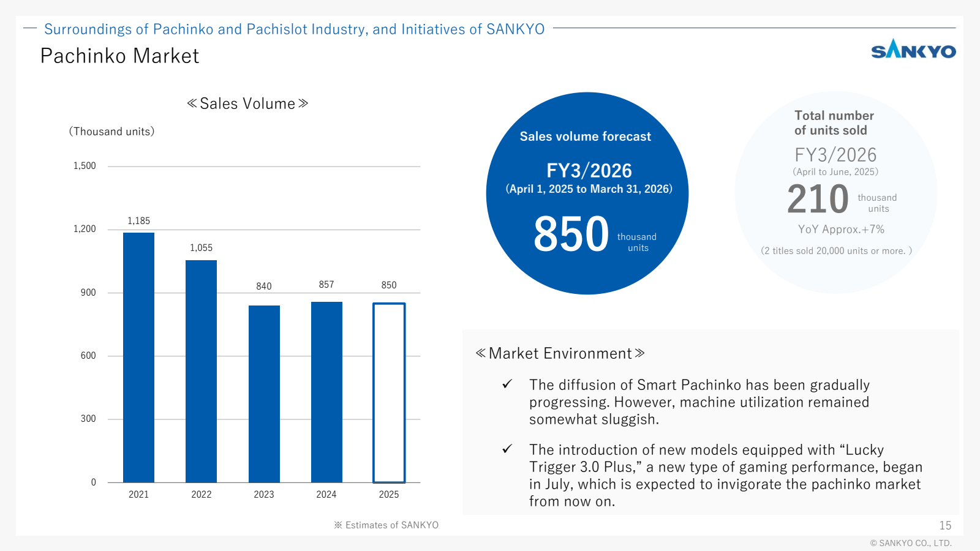This screenshot has height=551, width=980.
Task: Click the 850 data label above 2025 bar
Action: coord(389,285)
